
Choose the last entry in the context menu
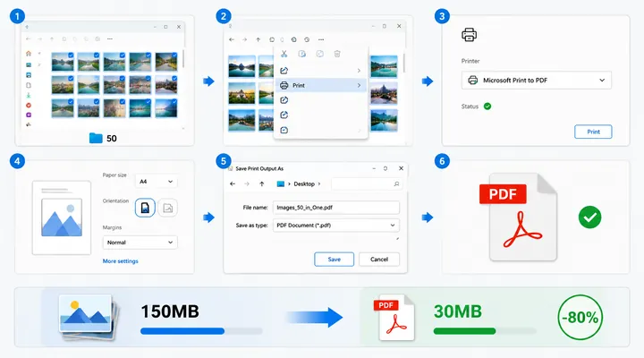(x=320, y=131)
